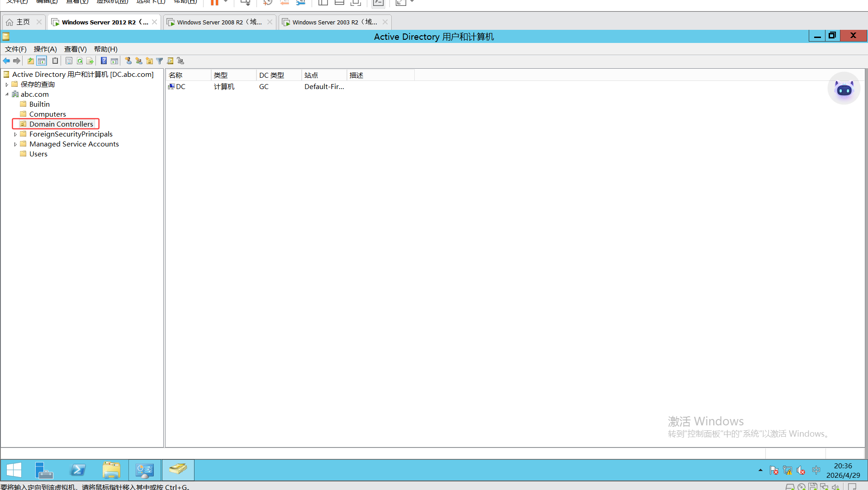This screenshot has width=868, height=490.
Task: Close the Windows Server 2008 R2 tab
Action: pyautogui.click(x=270, y=22)
